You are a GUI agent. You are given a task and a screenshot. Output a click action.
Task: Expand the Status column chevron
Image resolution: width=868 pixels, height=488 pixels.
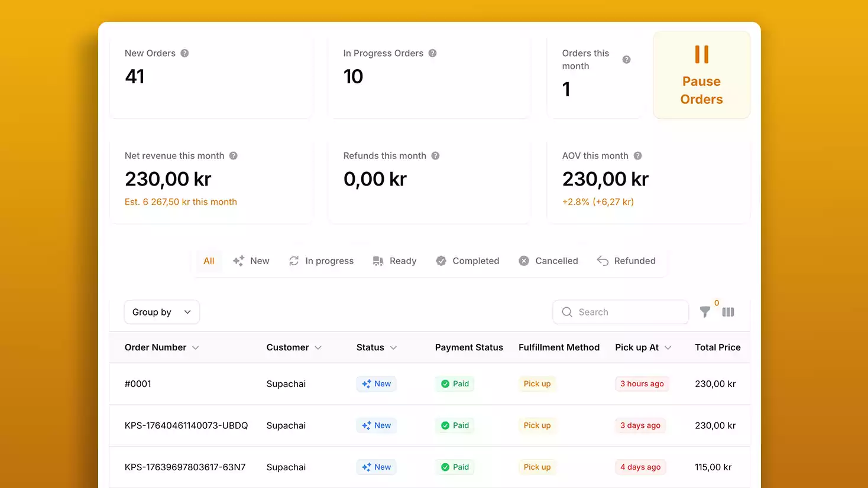[394, 347]
